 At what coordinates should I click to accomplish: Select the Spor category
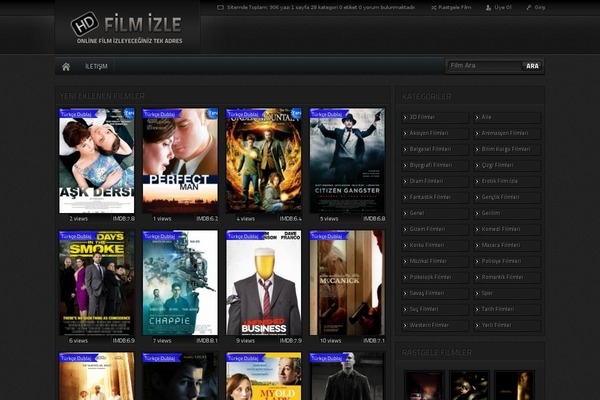(x=507, y=293)
